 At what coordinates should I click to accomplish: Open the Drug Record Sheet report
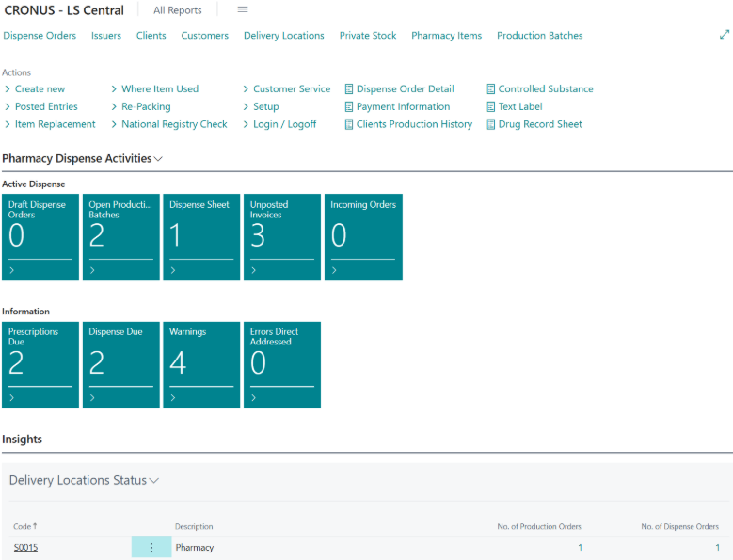539,124
